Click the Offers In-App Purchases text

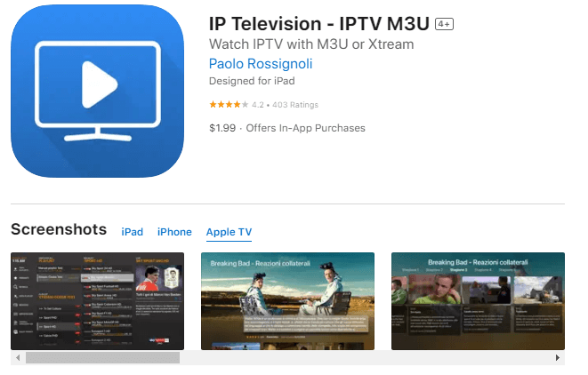click(x=306, y=128)
